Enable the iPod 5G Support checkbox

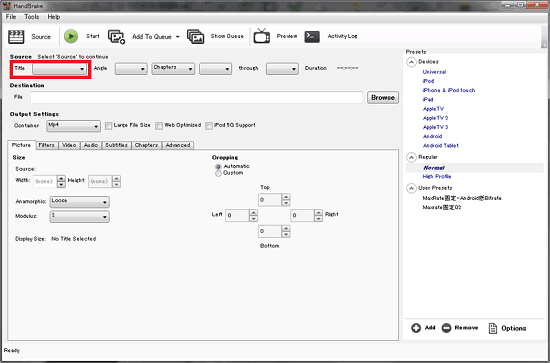point(209,126)
